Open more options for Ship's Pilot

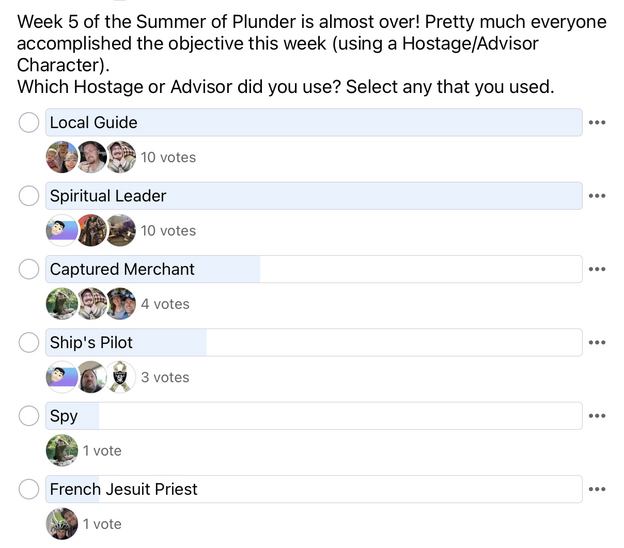(597, 343)
